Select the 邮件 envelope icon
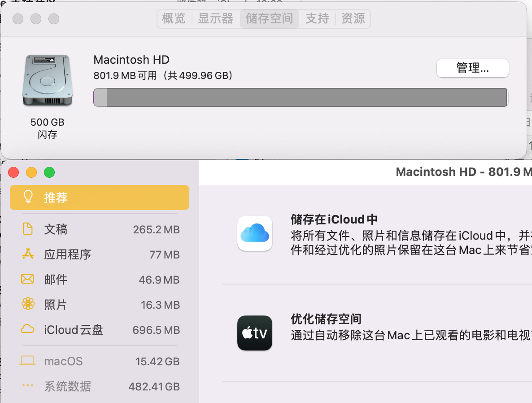This screenshot has width=532, height=403. 28,279
